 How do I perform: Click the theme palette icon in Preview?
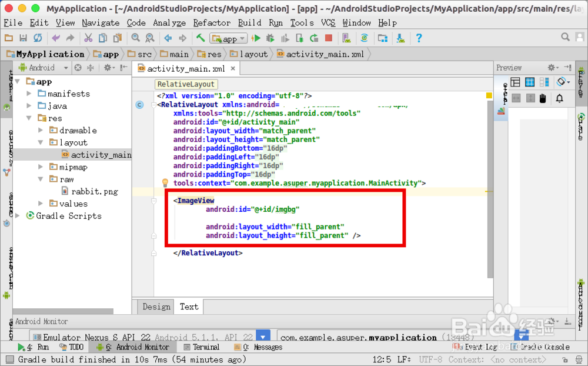click(x=501, y=111)
